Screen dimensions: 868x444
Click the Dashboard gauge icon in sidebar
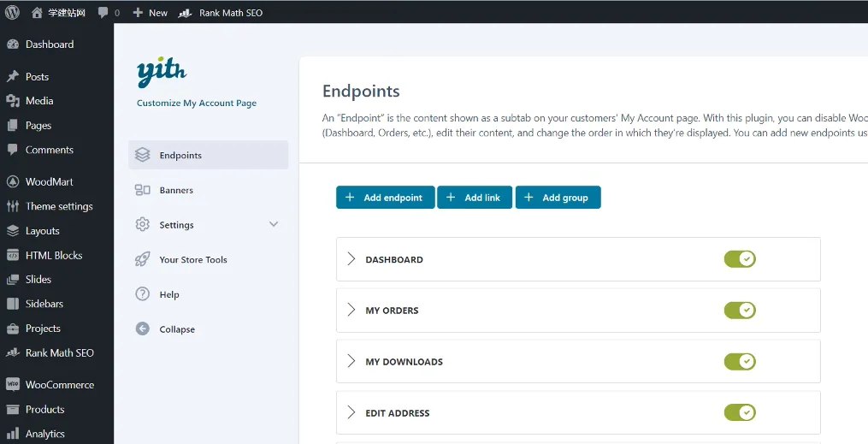coord(13,44)
